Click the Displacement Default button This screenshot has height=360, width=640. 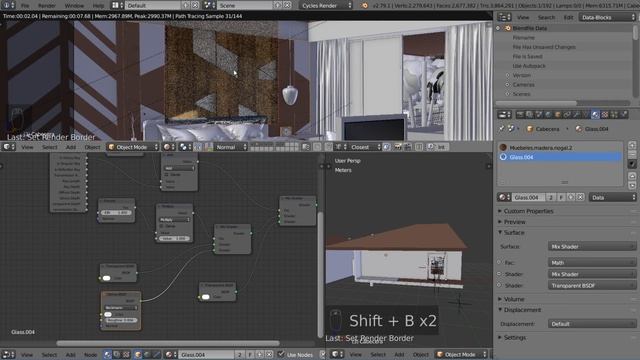591,324
